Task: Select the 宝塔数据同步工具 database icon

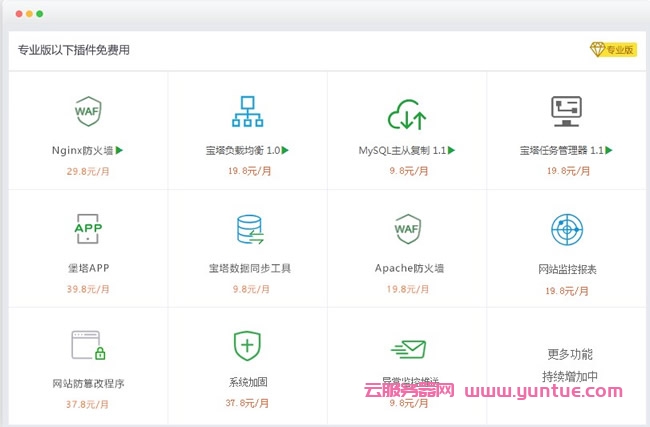Action: 248,230
